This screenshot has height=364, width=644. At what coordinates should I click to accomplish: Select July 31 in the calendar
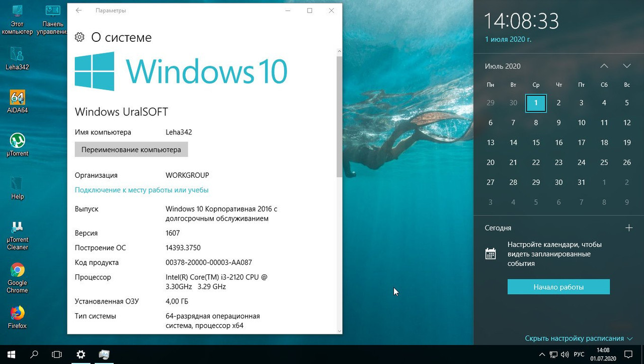[x=581, y=182]
